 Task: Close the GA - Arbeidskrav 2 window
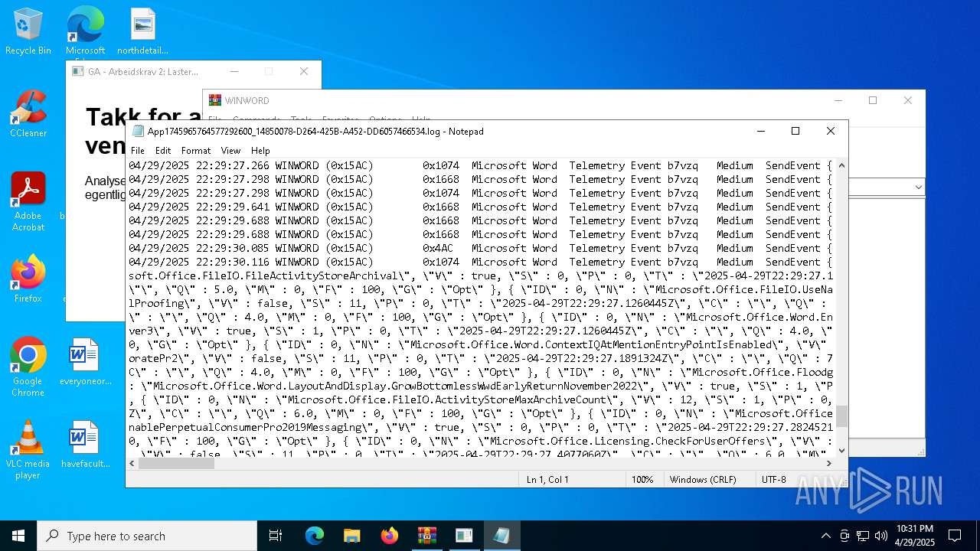tap(304, 71)
